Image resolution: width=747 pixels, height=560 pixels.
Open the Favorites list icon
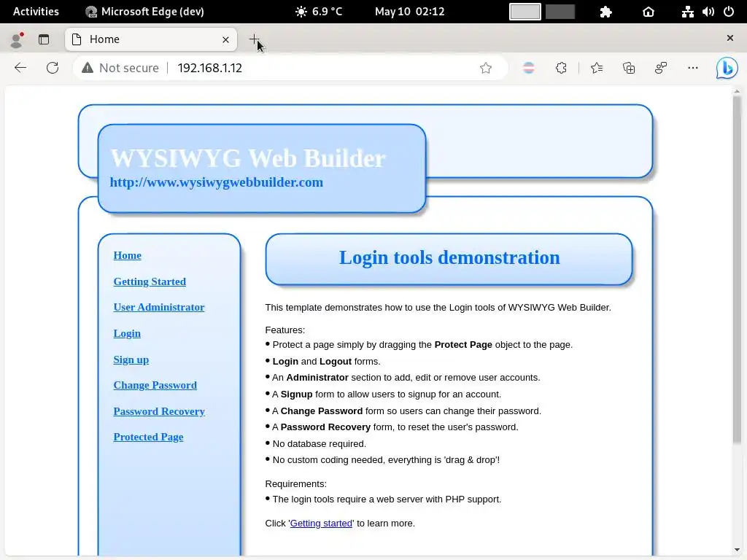click(x=597, y=68)
